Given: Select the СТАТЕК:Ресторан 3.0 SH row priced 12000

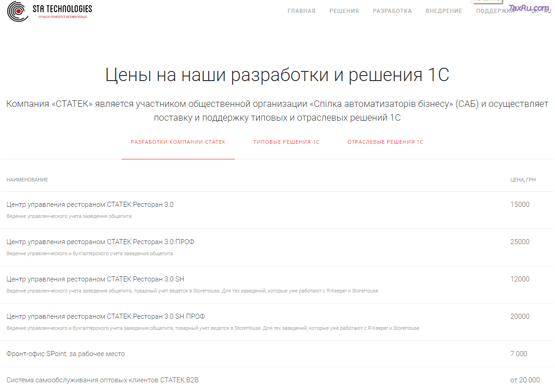Looking at the screenshot, I should coord(95,279).
